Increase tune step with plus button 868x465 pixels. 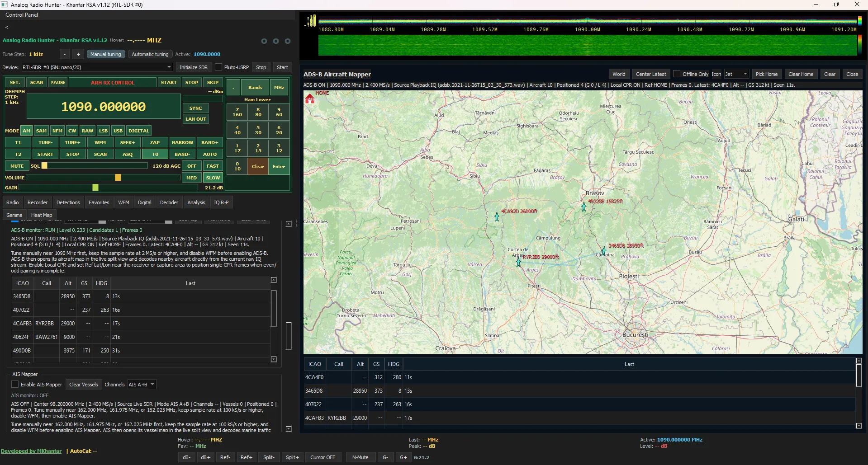click(x=78, y=54)
